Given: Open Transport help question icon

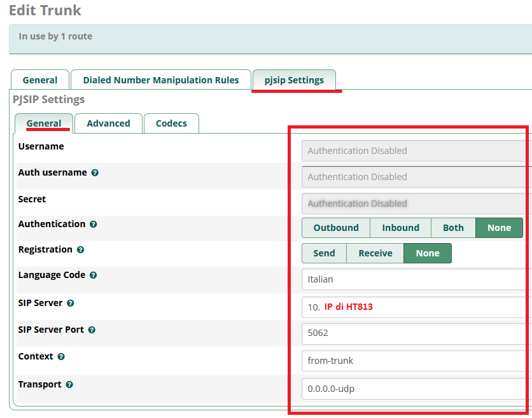Looking at the screenshot, I should coord(69,384).
